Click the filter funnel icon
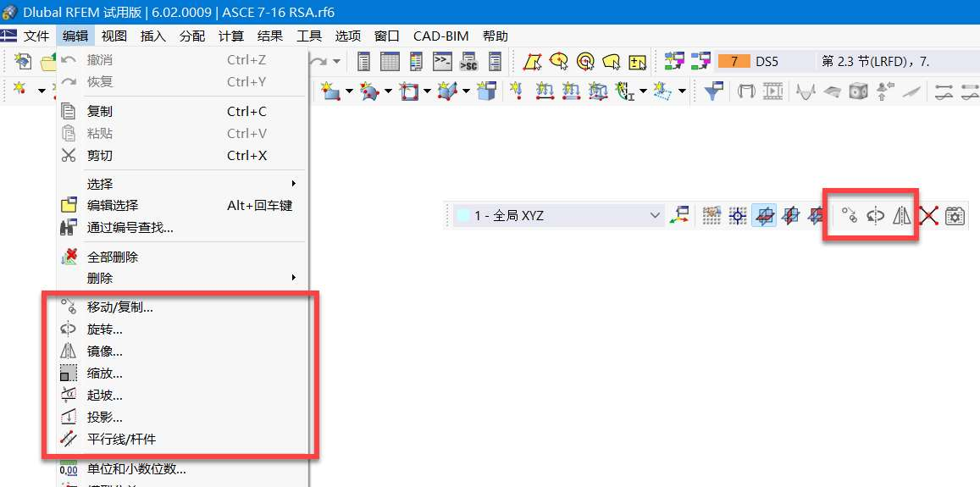This screenshot has height=487, width=980. pyautogui.click(x=714, y=91)
